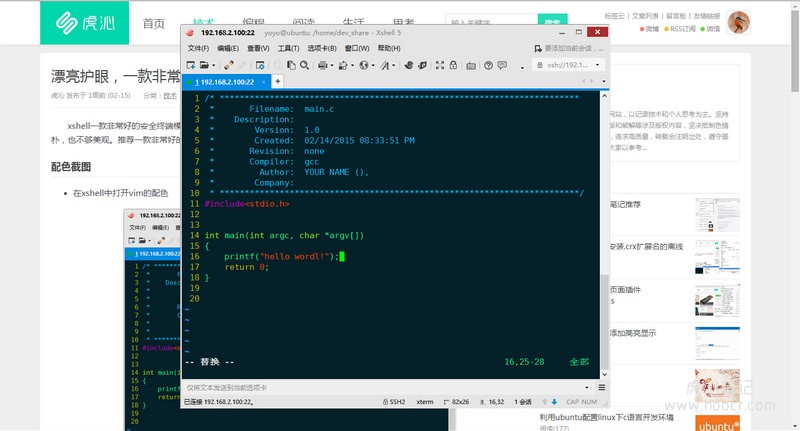Open session Properties icon with gear

click(260, 65)
